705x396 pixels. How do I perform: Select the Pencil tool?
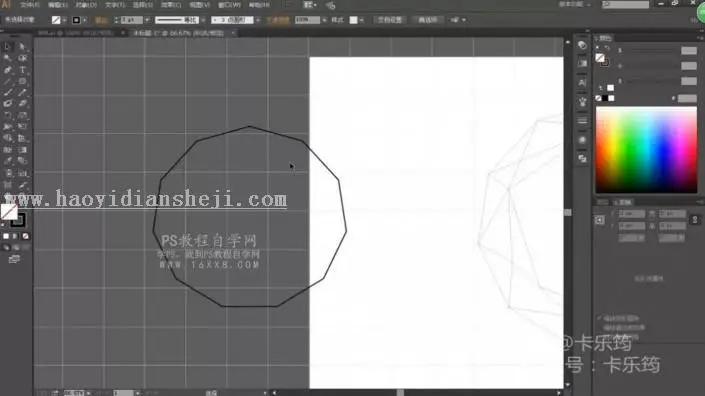coord(22,93)
